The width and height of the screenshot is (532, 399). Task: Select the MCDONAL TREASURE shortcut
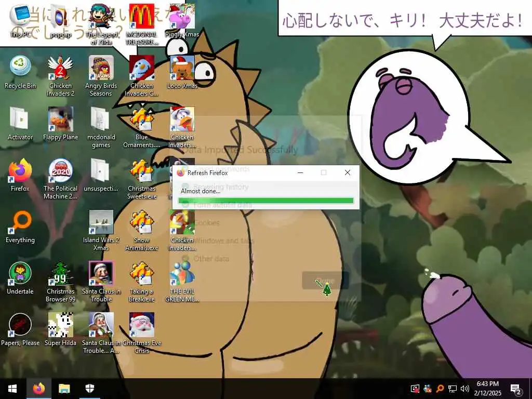pyautogui.click(x=141, y=24)
